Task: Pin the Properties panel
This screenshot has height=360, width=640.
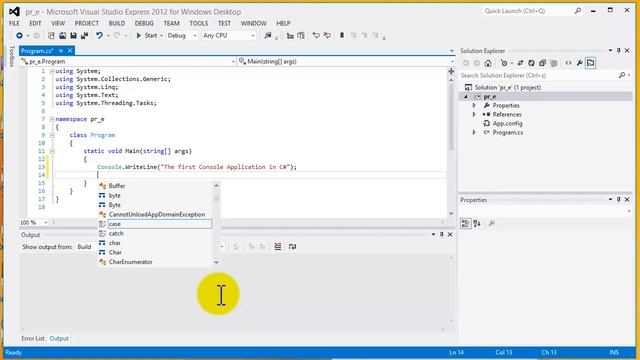Action: coord(619,200)
